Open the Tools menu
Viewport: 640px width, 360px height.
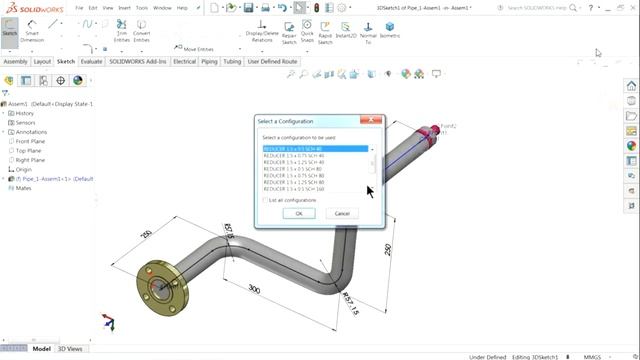click(142, 8)
